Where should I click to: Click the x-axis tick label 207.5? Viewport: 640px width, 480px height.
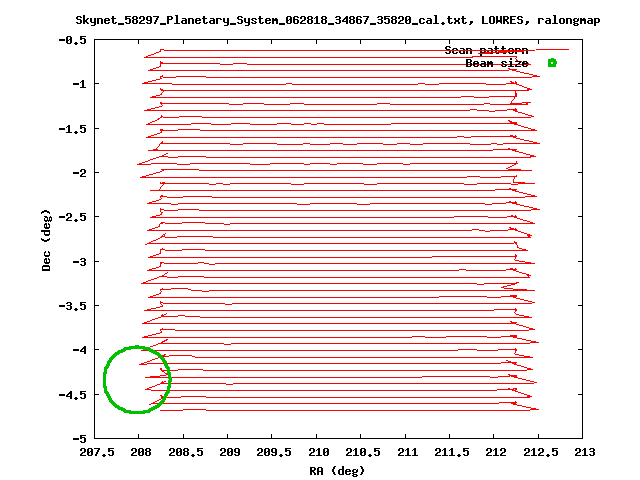click(95, 452)
